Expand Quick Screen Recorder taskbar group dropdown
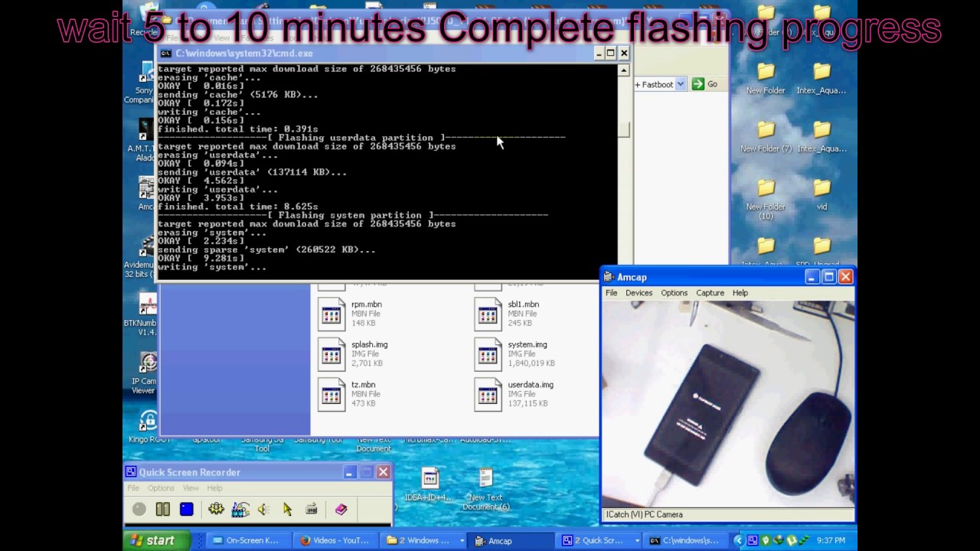The width and height of the screenshot is (980, 551). [636, 540]
